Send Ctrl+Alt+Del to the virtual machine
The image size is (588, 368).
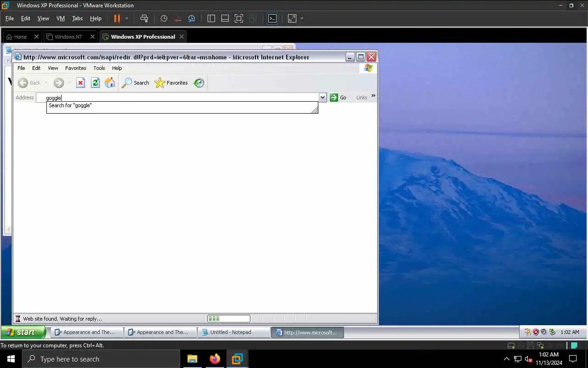click(x=144, y=18)
